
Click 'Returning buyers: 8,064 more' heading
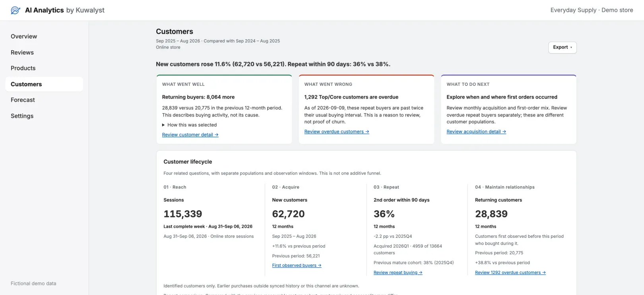pyautogui.click(x=198, y=97)
